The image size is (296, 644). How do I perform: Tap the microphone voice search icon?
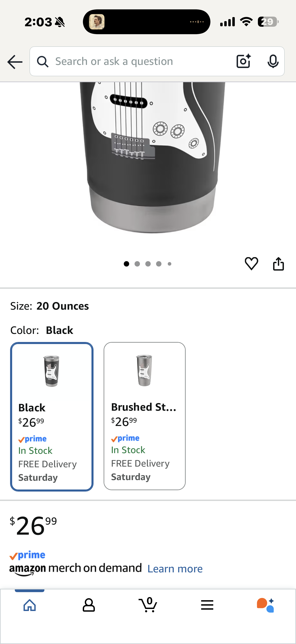click(273, 61)
